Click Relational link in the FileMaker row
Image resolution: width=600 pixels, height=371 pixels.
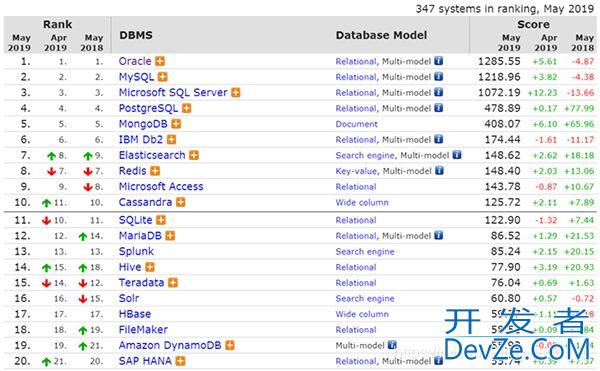click(x=356, y=330)
